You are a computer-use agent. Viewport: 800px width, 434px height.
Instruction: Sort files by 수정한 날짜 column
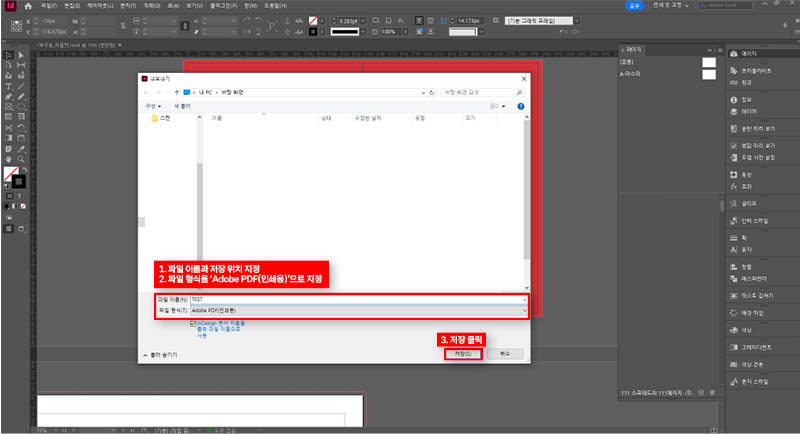click(368, 118)
